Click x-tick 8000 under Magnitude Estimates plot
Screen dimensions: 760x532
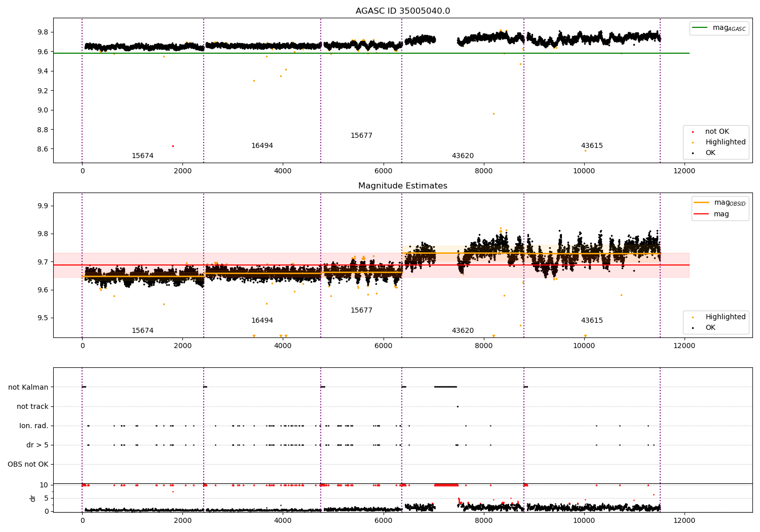tap(484, 346)
